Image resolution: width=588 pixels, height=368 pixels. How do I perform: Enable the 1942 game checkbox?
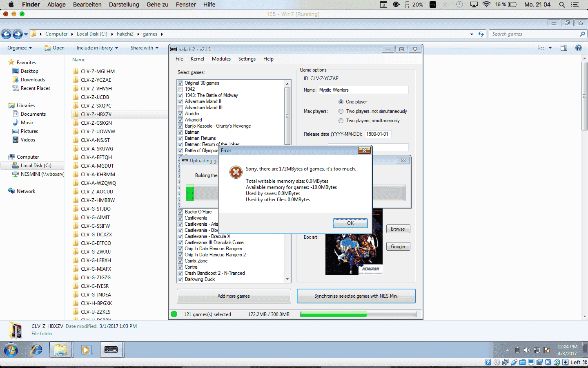click(180, 89)
